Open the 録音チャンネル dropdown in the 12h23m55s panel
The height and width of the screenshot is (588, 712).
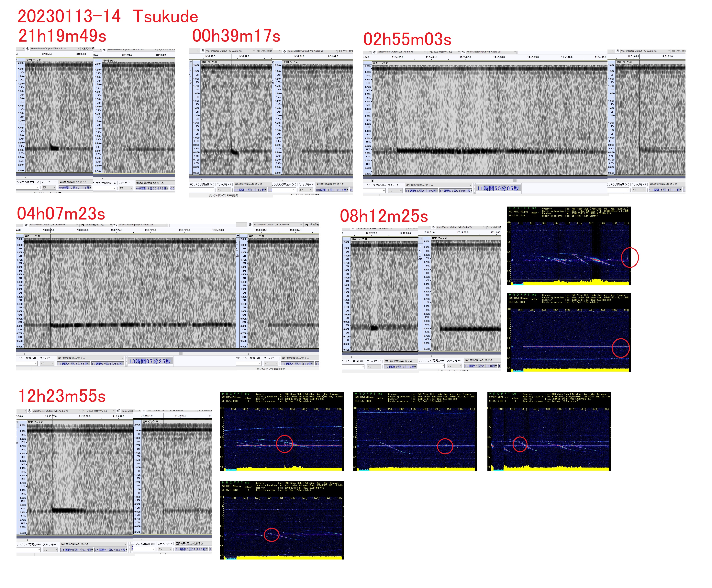114,411
